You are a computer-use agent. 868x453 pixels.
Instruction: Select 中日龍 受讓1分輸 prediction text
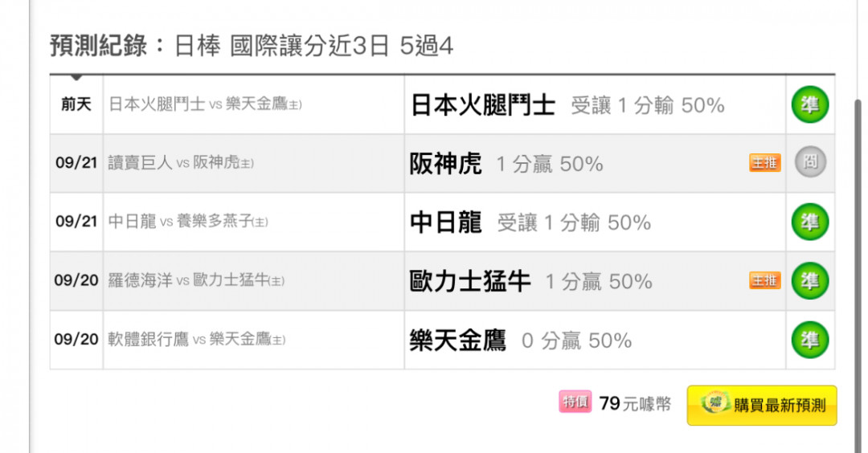pyautogui.click(x=530, y=222)
